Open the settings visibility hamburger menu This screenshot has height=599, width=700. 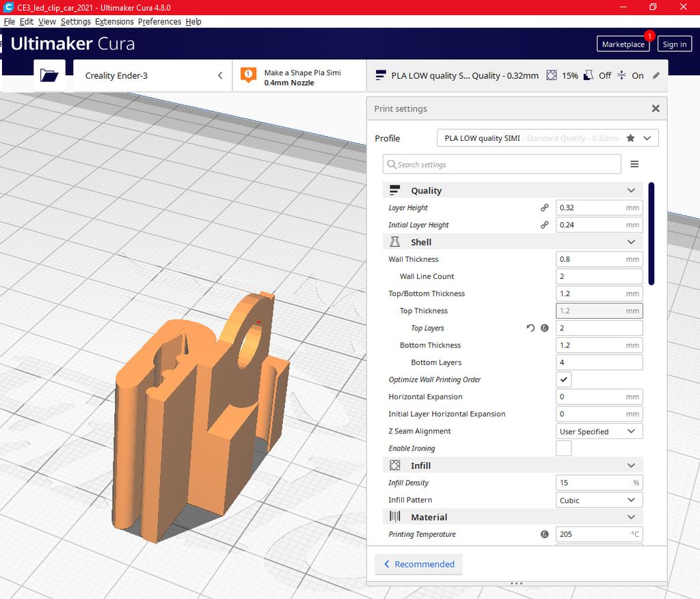634,164
